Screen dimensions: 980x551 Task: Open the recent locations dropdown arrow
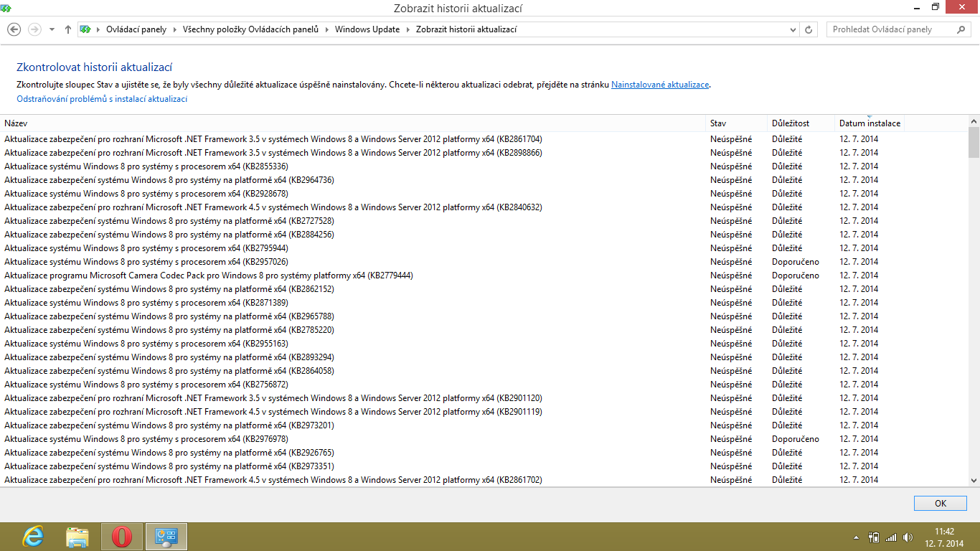tap(52, 29)
